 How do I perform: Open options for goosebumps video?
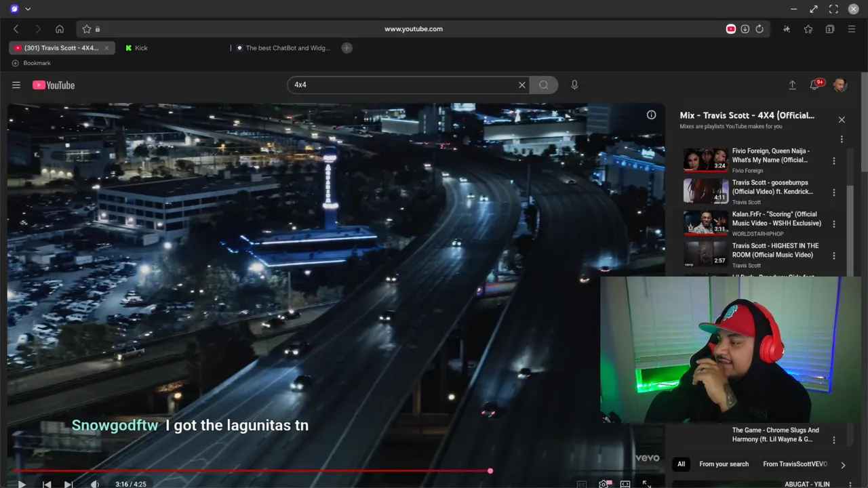coord(834,192)
